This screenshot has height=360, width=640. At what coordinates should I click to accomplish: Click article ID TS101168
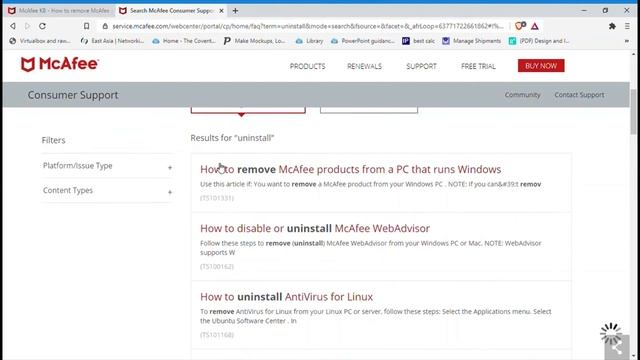pos(217,335)
